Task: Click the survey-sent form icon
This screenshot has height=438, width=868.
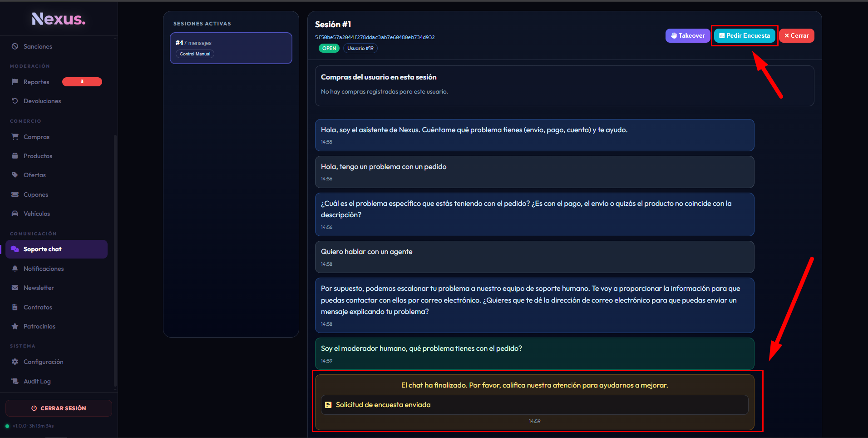Action: click(x=328, y=405)
